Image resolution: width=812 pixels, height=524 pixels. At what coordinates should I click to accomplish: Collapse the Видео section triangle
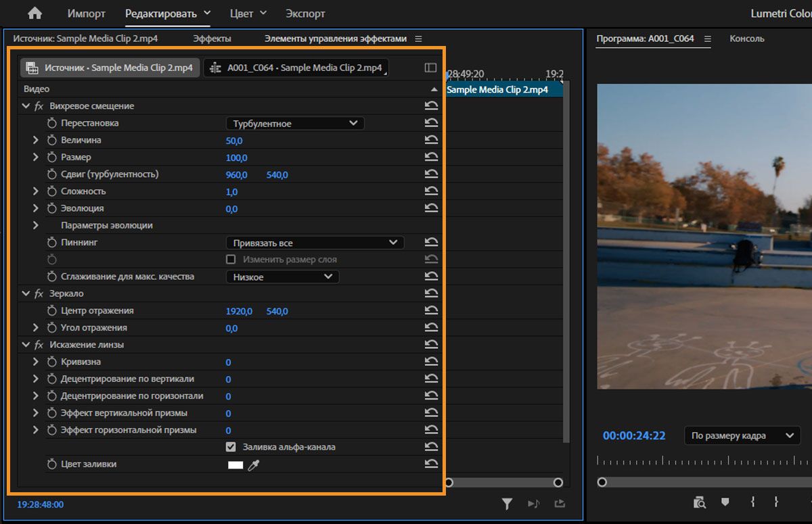434,89
